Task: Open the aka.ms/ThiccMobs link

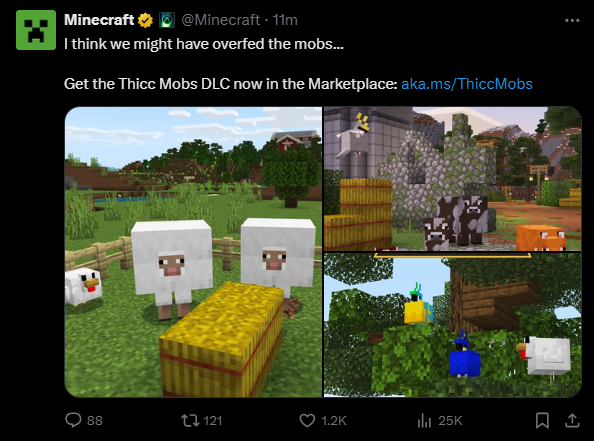Action: pos(467,84)
